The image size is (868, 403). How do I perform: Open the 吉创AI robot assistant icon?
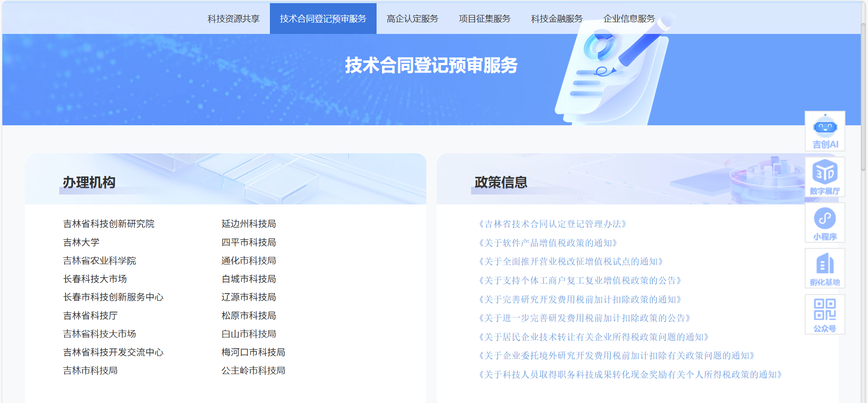[825, 131]
